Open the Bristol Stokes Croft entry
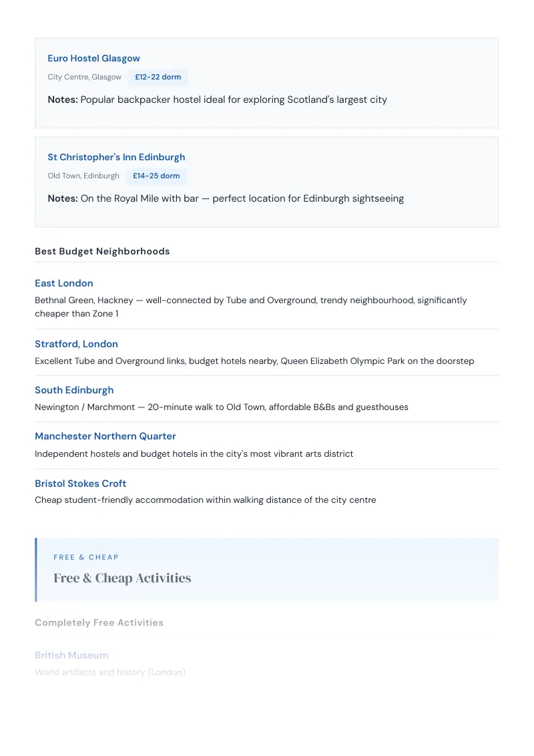The height and width of the screenshot is (756, 534). [x=81, y=484]
